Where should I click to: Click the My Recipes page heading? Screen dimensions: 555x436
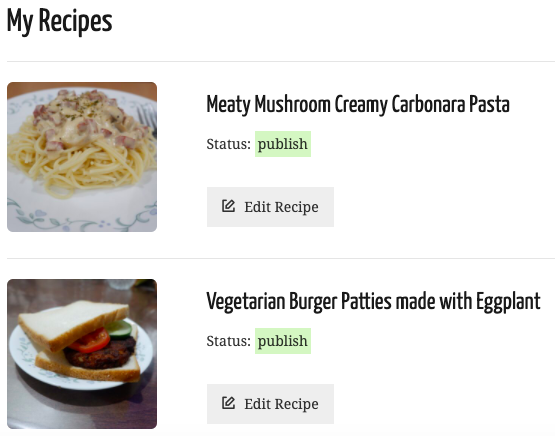click(59, 21)
